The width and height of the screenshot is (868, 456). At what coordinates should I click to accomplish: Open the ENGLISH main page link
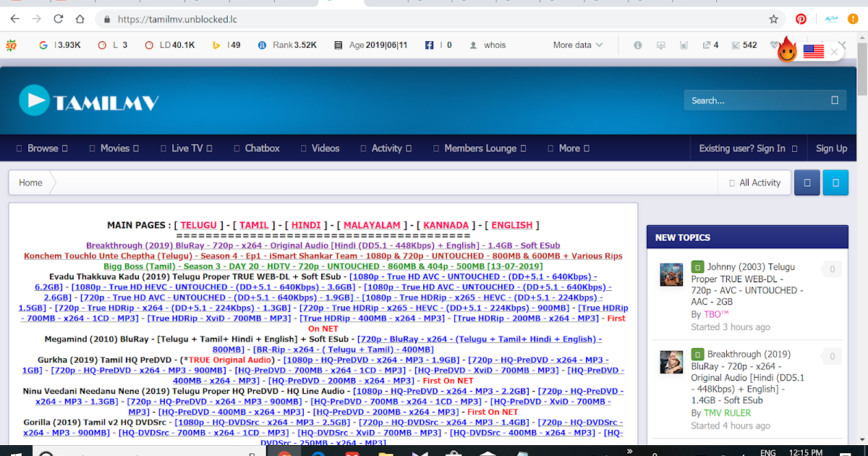(511, 225)
